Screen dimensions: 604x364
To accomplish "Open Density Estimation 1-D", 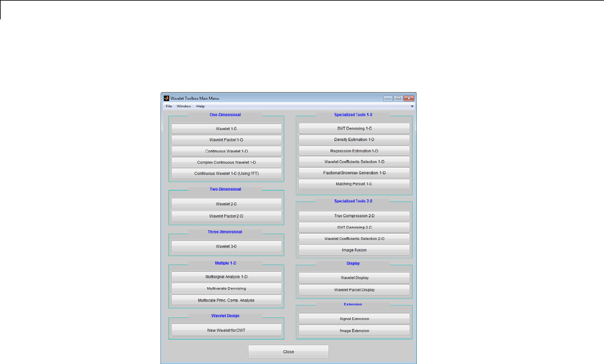I will pyautogui.click(x=354, y=139).
